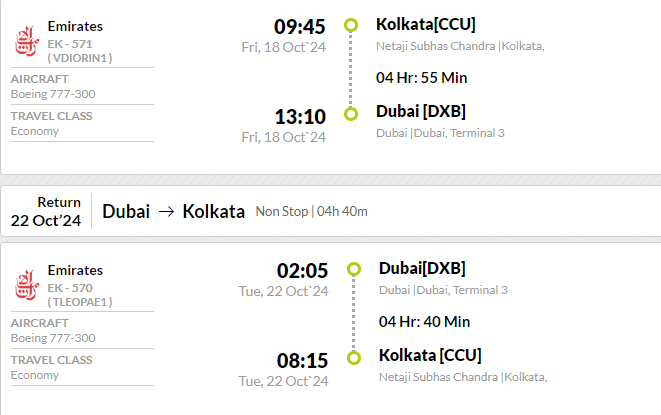Click the fare code VDIORIN1
This screenshot has height=415, width=661.
click(80, 58)
